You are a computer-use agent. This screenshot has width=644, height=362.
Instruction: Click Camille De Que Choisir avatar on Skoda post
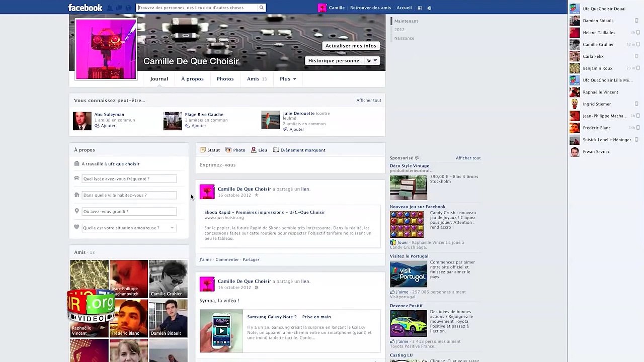207,192
